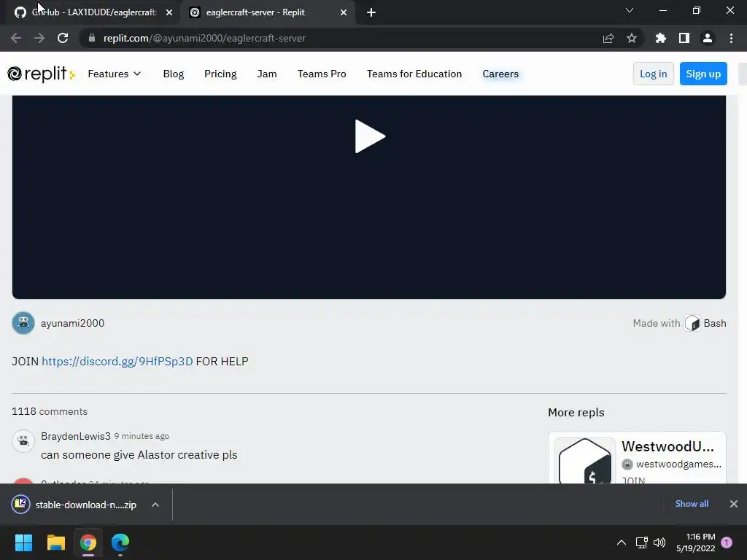
Task: Open the Extensions puzzle icon
Action: 661,38
